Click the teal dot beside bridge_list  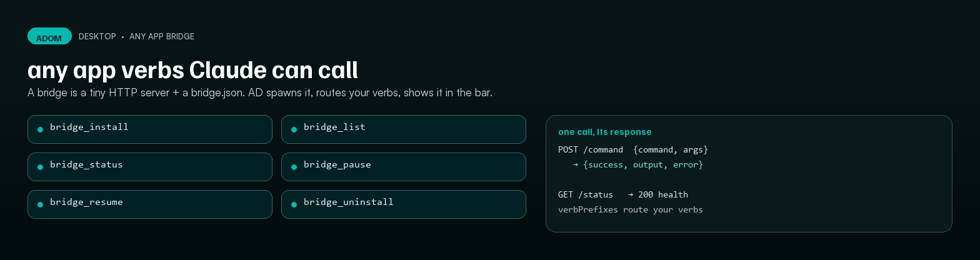[294, 129]
